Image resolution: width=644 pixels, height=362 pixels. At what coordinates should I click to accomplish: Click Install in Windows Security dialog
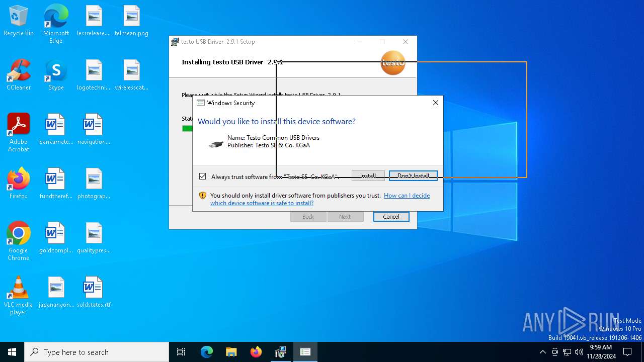[x=368, y=176]
